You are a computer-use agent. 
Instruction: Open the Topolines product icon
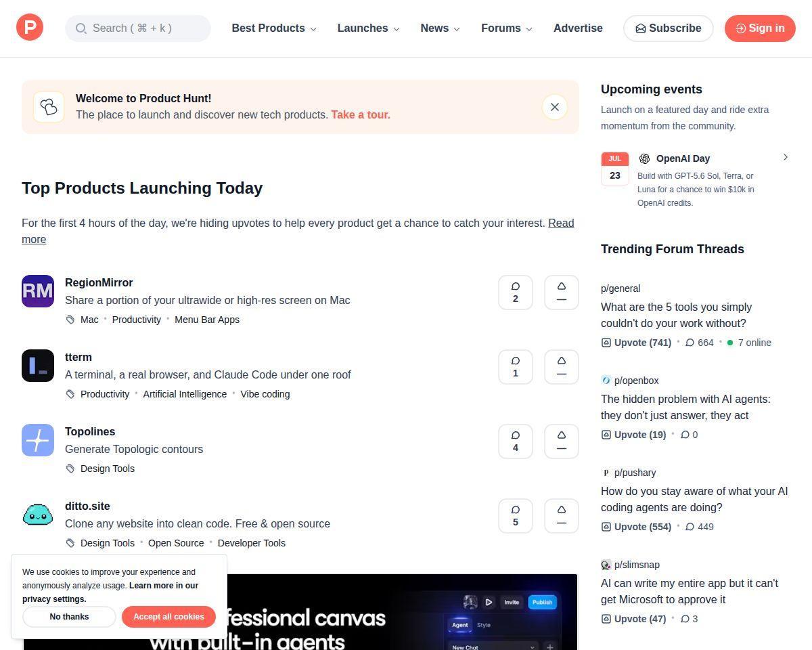pyautogui.click(x=38, y=440)
